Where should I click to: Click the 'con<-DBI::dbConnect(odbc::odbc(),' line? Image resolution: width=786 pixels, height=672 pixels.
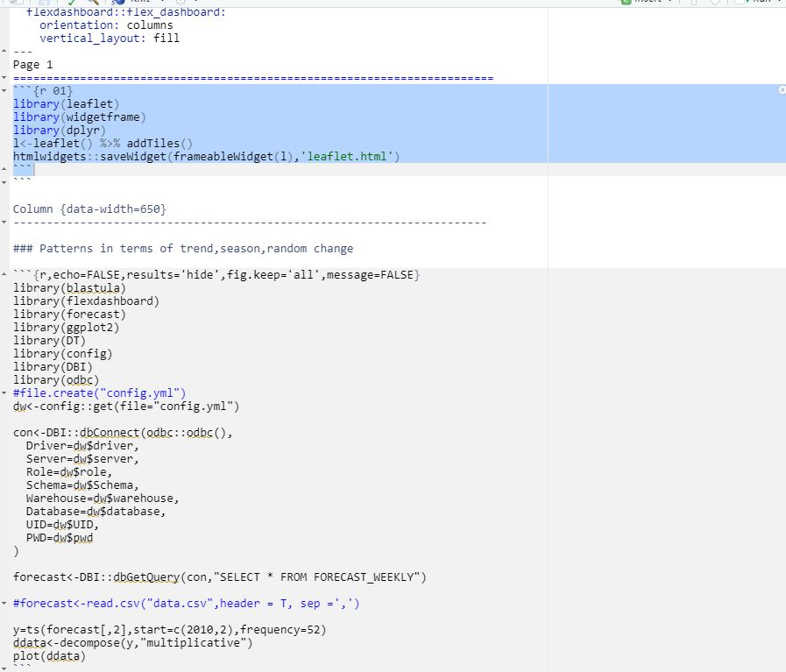pos(123,433)
